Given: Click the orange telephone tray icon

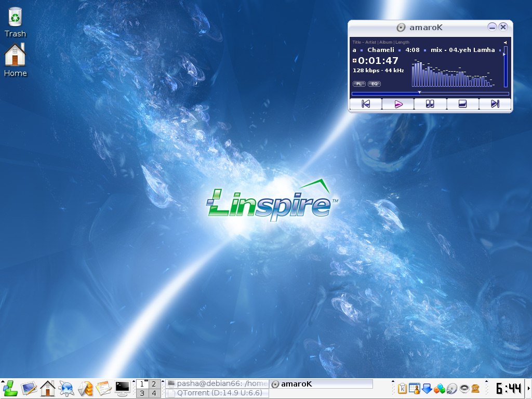Looking at the screenshot, I should coord(475,389).
